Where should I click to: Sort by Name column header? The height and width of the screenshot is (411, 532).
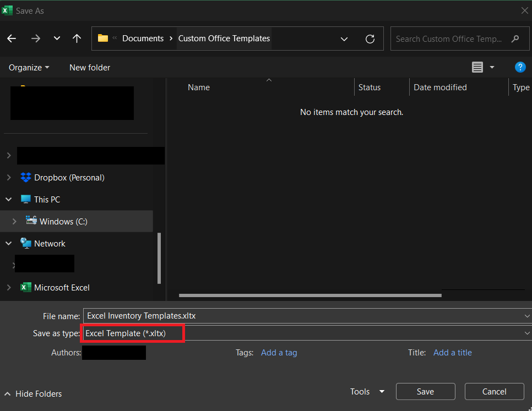[x=198, y=87]
